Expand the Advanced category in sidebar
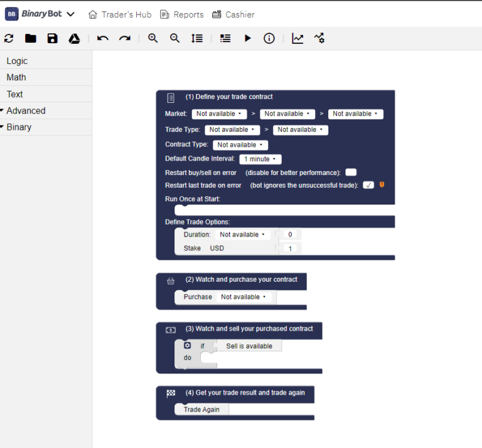 [x=26, y=110]
